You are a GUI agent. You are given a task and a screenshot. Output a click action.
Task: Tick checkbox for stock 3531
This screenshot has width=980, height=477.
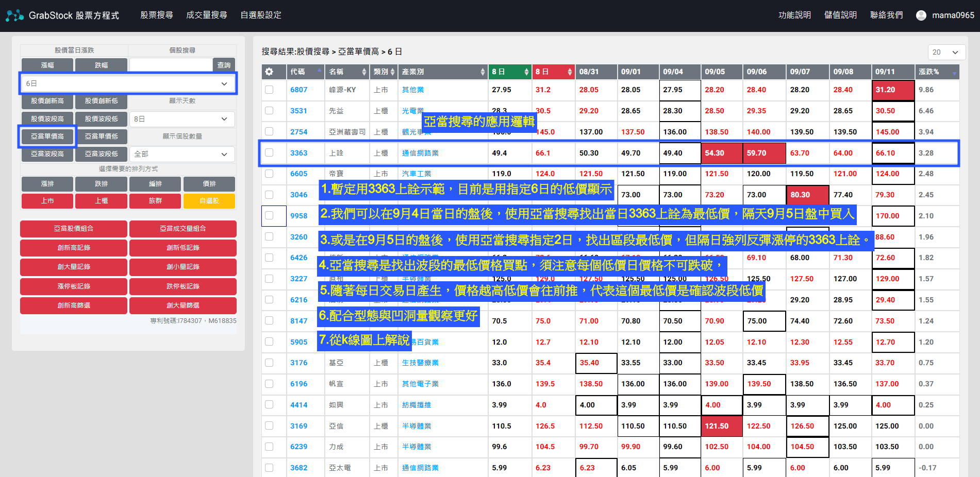269,111
